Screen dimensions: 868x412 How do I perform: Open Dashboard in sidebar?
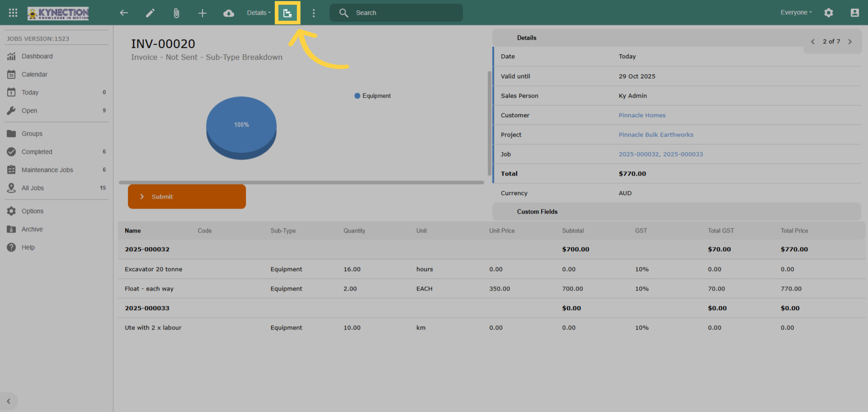(56, 56)
